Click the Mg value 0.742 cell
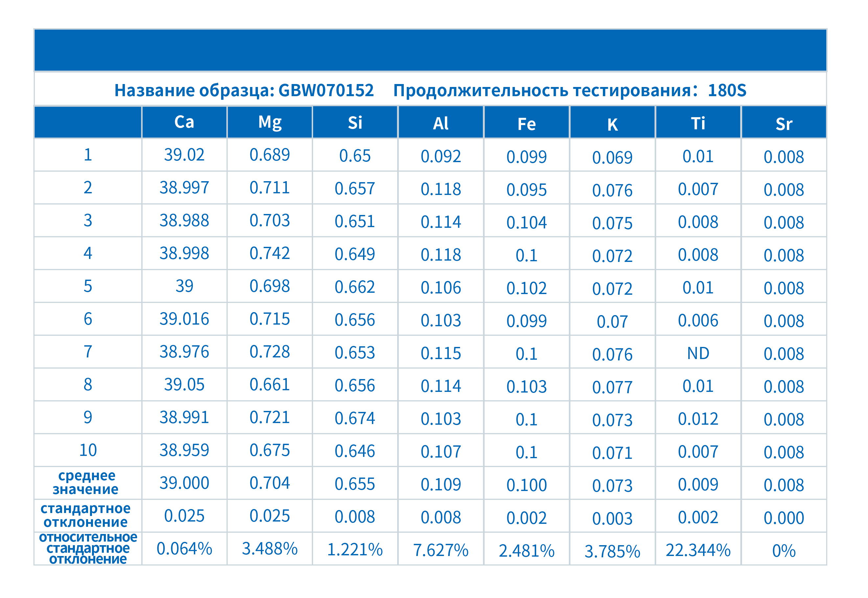 (x=270, y=254)
